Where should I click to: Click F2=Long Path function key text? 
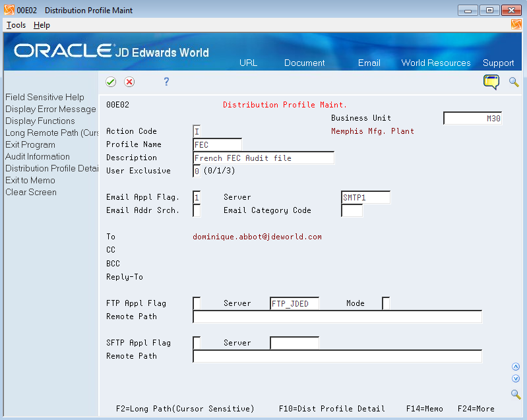[185, 409]
